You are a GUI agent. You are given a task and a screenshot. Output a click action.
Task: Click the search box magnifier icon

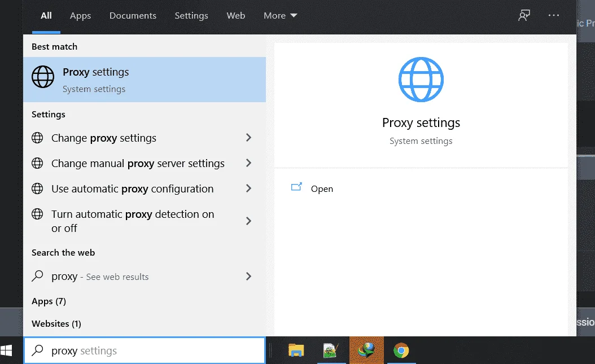(37, 350)
